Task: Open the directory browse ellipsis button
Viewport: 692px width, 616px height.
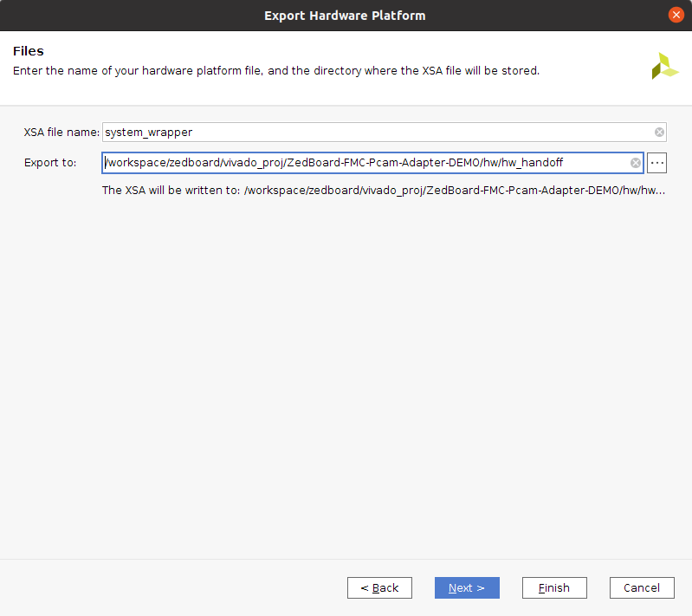Action: [656, 163]
